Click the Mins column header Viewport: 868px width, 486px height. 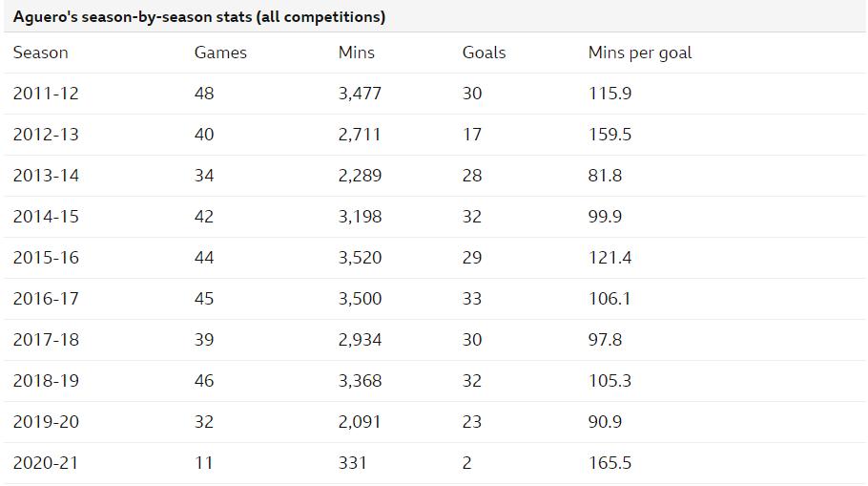click(357, 53)
